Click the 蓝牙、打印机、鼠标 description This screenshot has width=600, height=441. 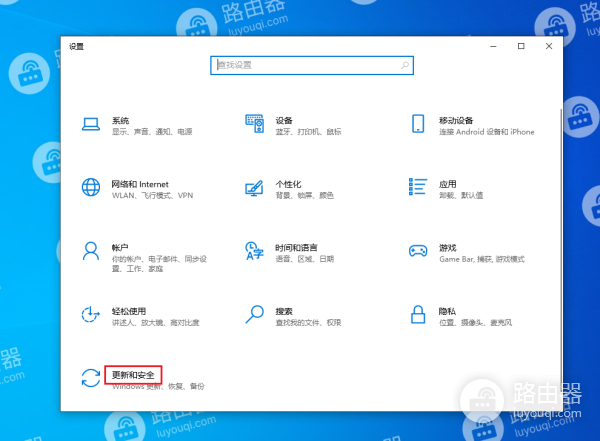pyautogui.click(x=308, y=132)
